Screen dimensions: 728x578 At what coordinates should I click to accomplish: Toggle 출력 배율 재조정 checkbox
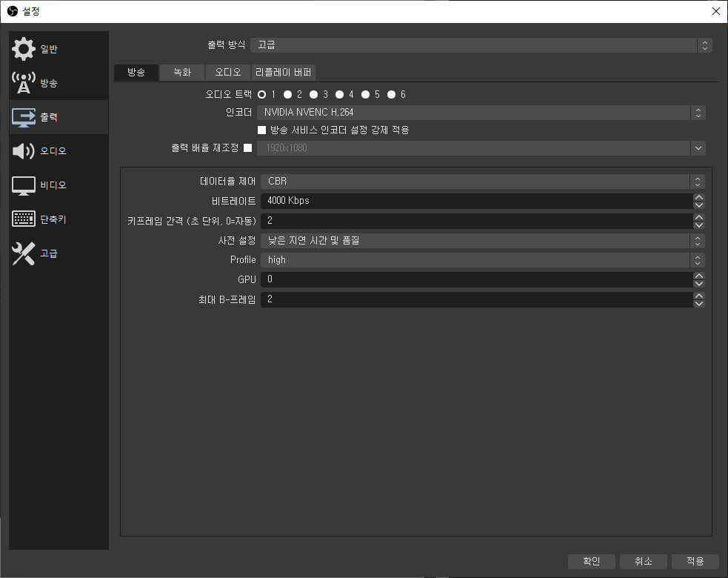[248, 147]
